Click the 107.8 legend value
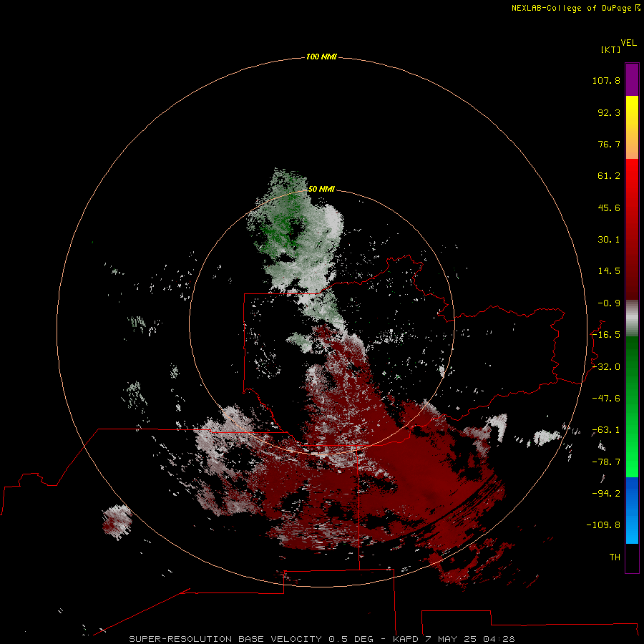 point(606,80)
